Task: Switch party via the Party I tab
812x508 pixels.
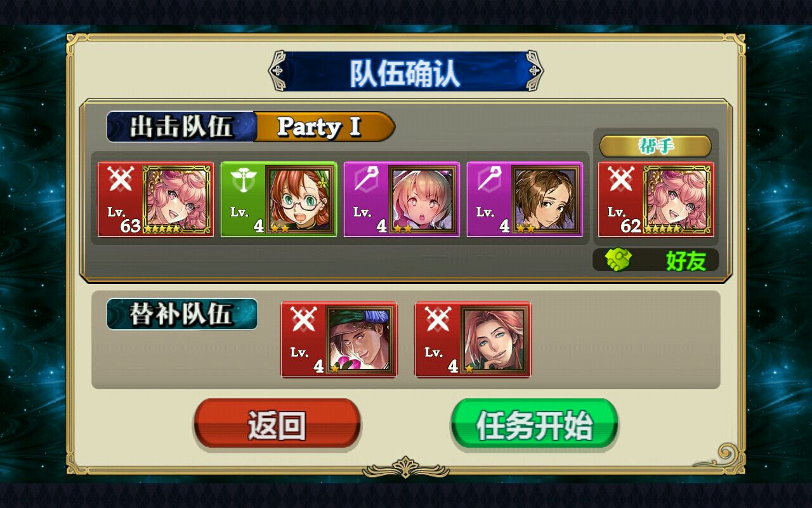Action: [x=324, y=126]
